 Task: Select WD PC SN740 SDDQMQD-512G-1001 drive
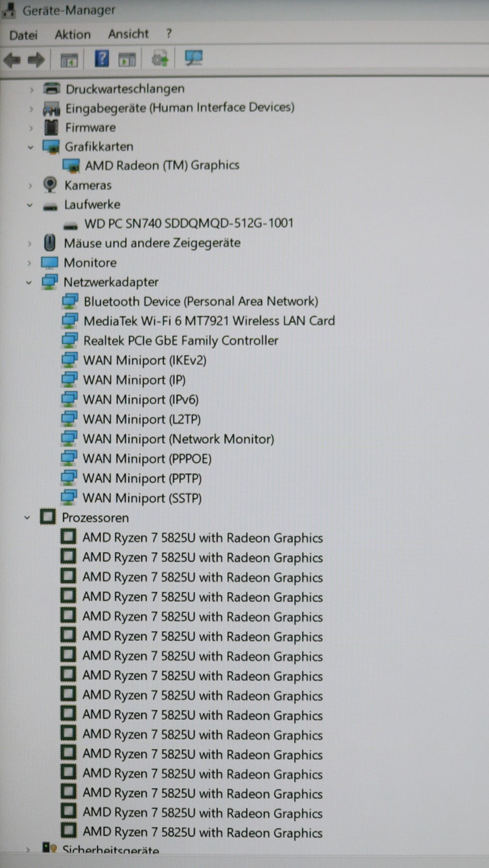click(189, 223)
